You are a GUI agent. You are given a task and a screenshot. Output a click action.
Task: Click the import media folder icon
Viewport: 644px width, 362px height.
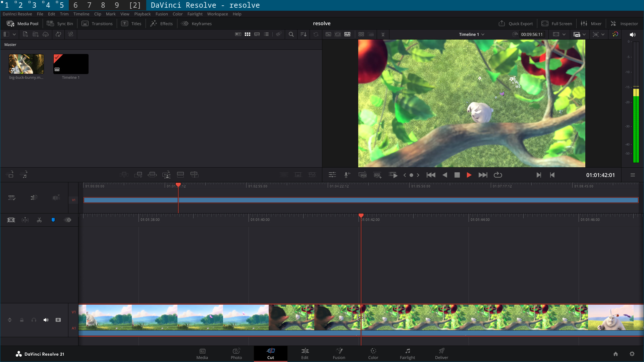pyautogui.click(x=36, y=34)
